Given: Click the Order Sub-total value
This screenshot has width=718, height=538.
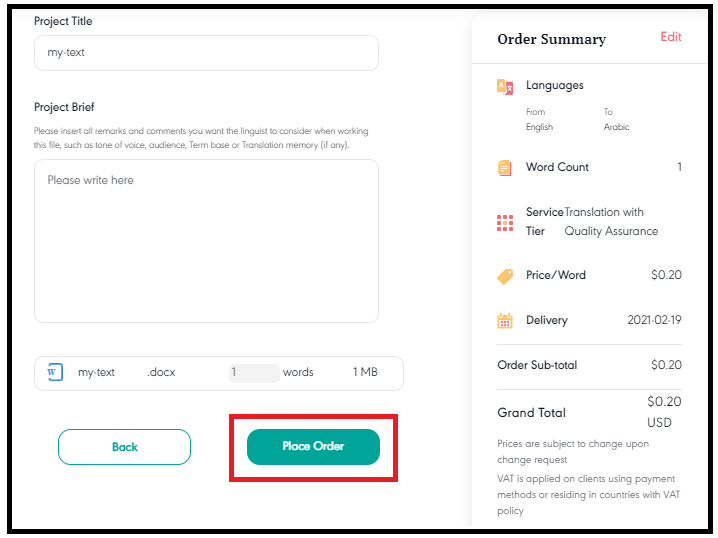Looking at the screenshot, I should (666, 365).
